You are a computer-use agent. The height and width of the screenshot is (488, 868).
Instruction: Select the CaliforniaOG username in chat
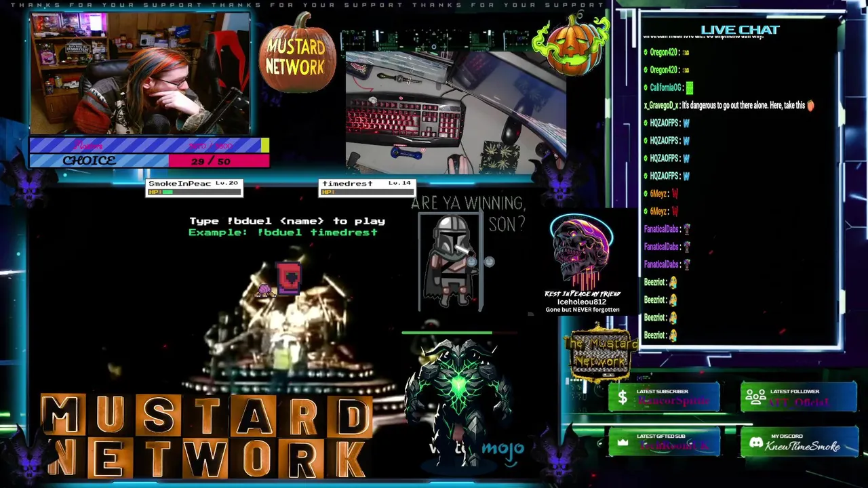pos(665,87)
